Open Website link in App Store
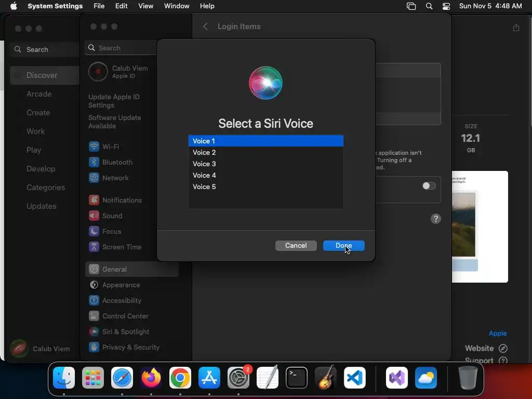This screenshot has height=399, width=532. click(486, 349)
